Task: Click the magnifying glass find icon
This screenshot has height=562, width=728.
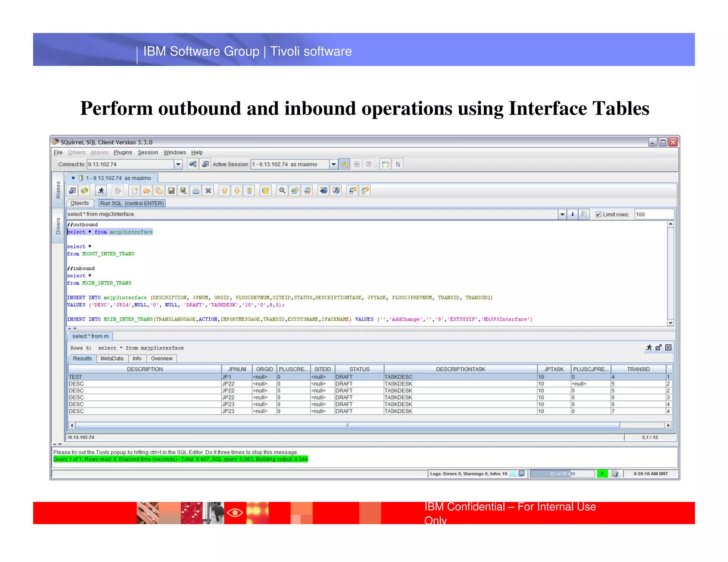Action: pyautogui.click(x=282, y=191)
